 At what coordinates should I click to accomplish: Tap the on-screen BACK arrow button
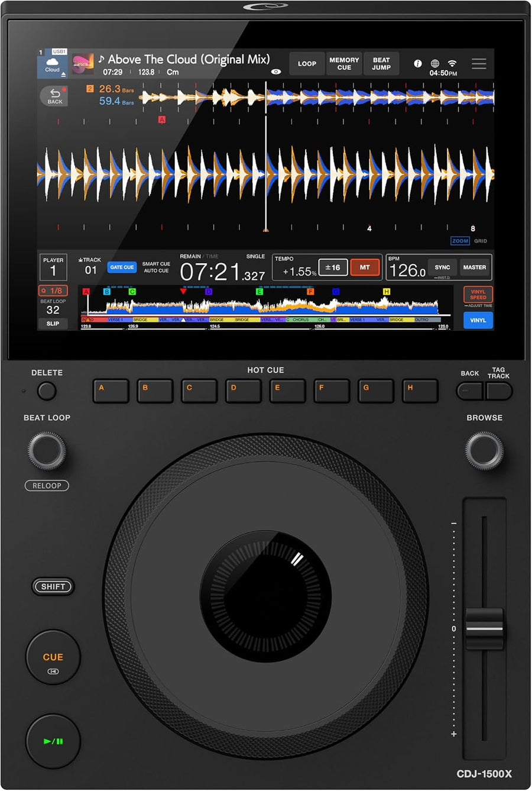pyautogui.click(x=54, y=96)
